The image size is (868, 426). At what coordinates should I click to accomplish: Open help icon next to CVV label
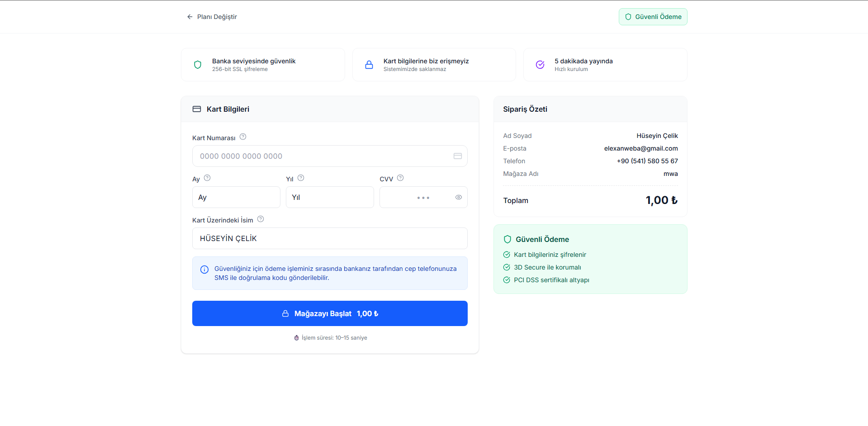click(x=400, y=178)
